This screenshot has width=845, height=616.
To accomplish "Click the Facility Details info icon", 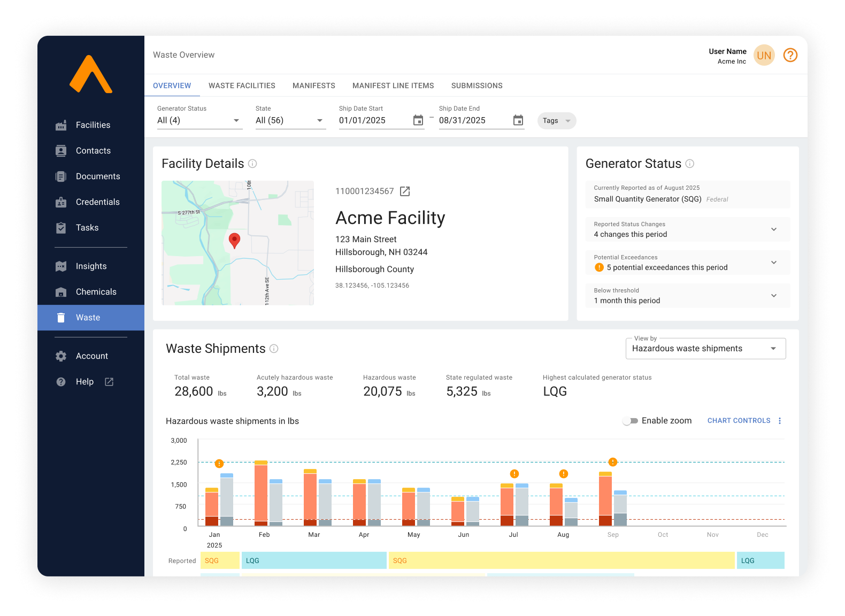I will [x=252, y=164].
